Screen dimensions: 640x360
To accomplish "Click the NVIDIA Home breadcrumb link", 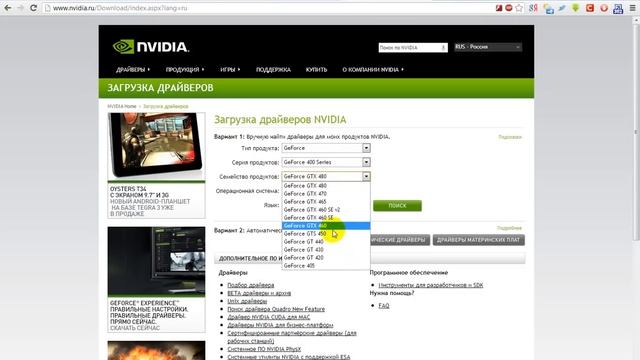I will 122,106.
